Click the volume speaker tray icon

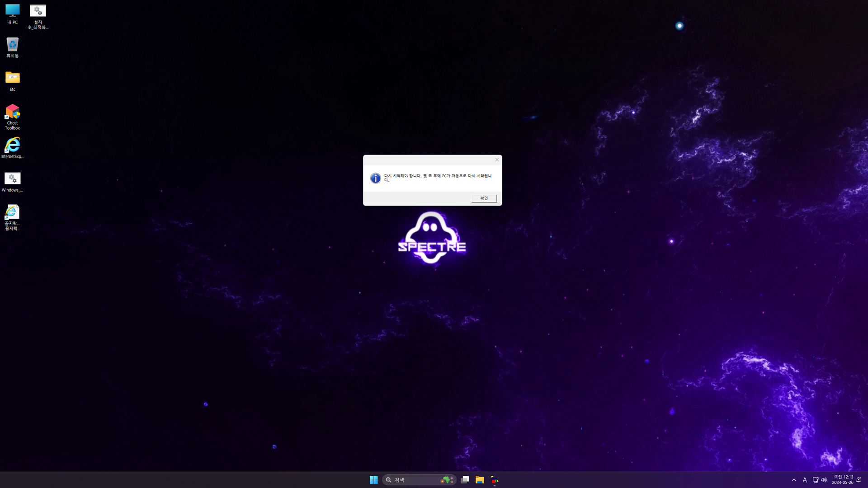(824, 480)
